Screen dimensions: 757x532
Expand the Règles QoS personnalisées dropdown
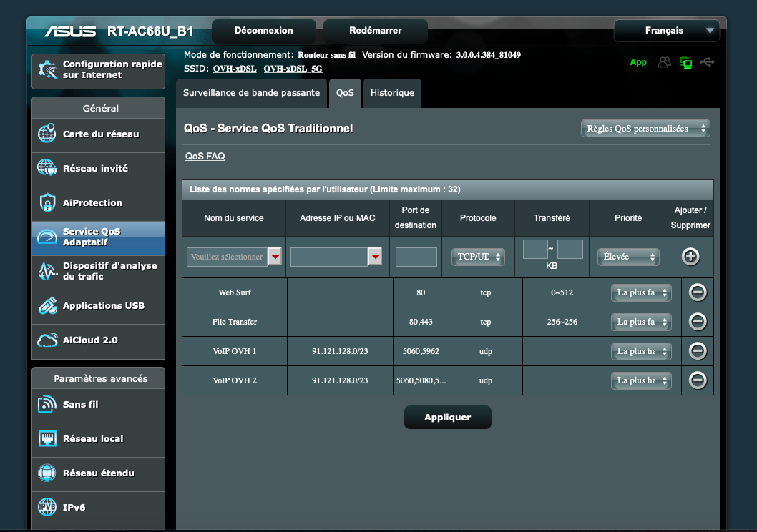click(645, 129)
